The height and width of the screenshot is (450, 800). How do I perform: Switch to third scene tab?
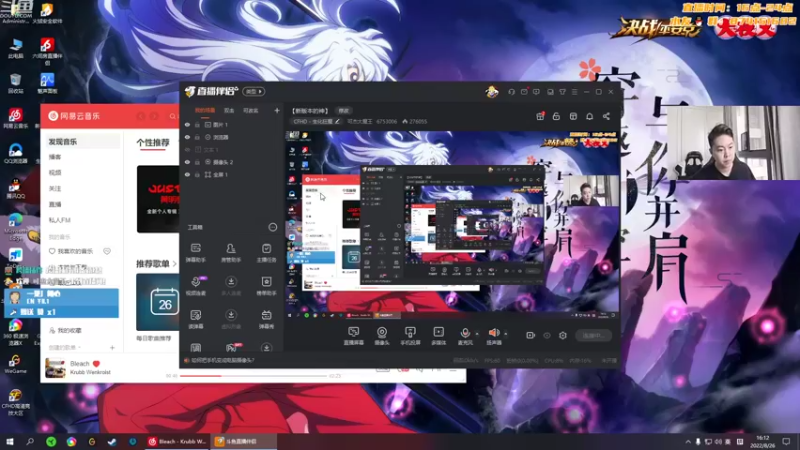251,110
